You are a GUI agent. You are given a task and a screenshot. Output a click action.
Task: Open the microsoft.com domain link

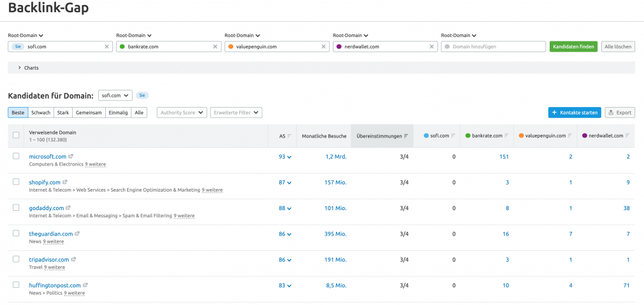coord(48,157)
